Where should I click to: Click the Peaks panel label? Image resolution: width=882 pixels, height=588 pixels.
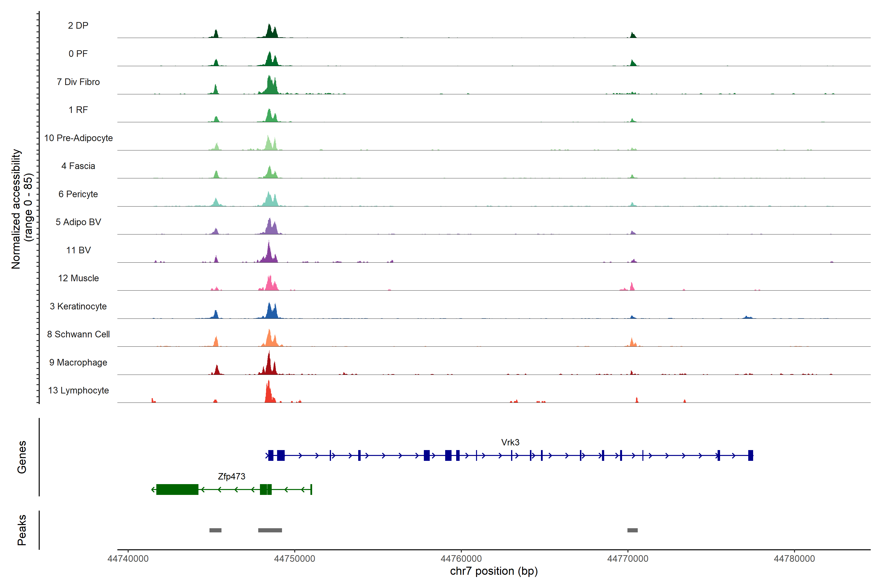[22, 530]
